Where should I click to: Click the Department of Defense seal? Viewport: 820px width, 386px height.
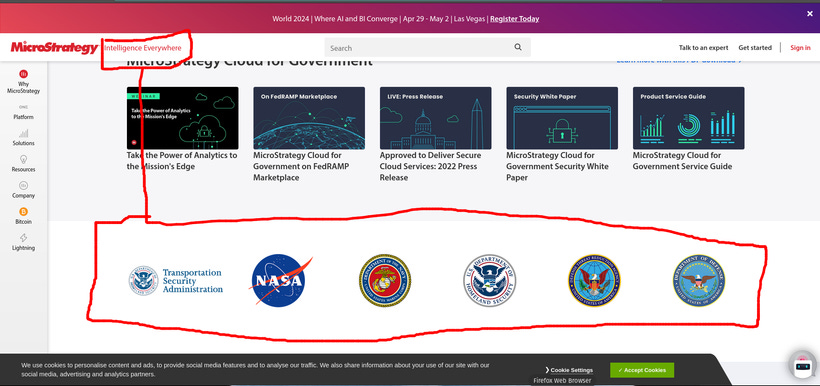[699, 280]
